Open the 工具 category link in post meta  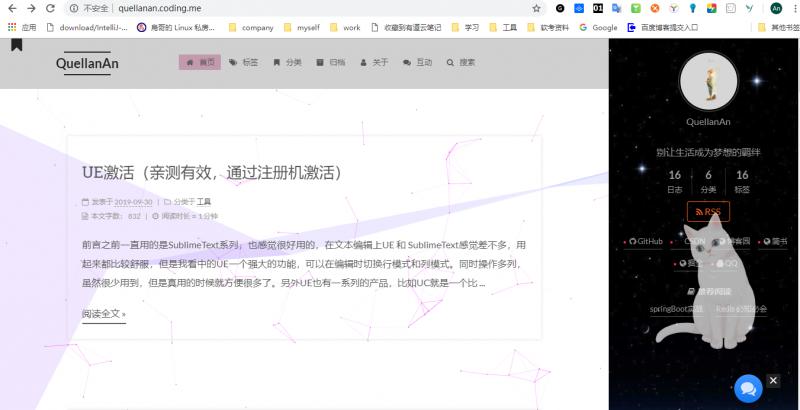(204, 202)
